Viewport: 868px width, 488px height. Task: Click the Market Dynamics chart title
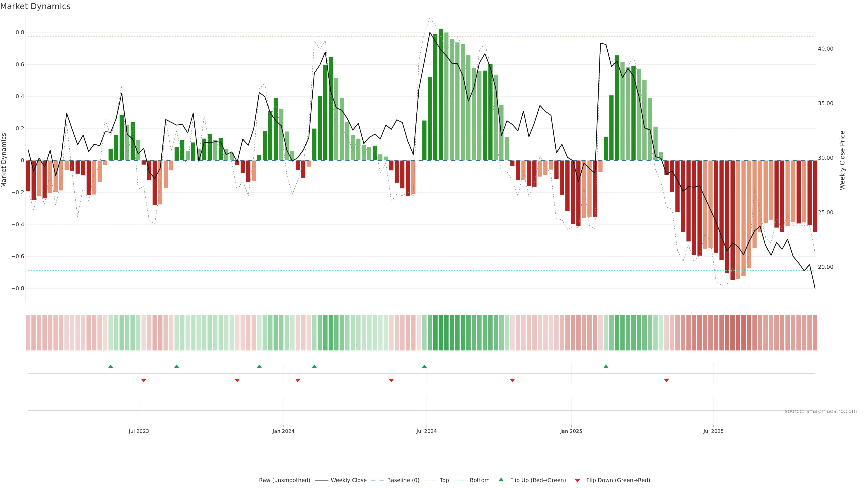(35, 6)
